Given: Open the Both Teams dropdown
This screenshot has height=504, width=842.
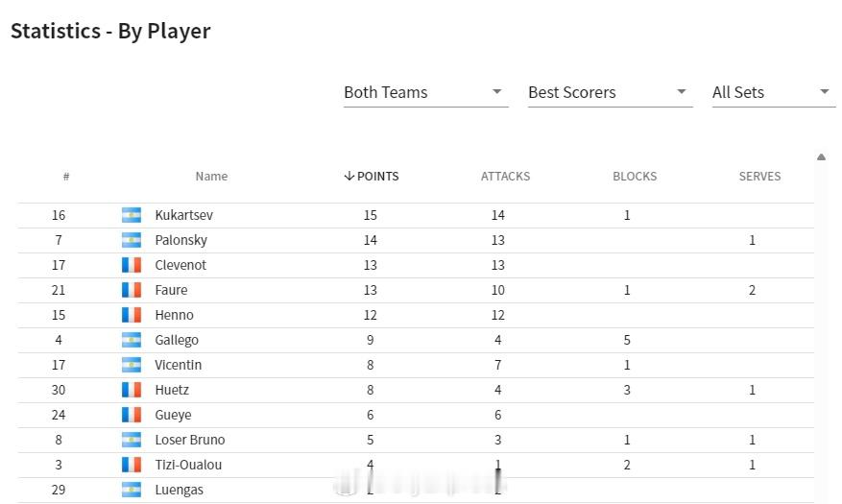Looking at the screenshot, I should tap(425, 92).
